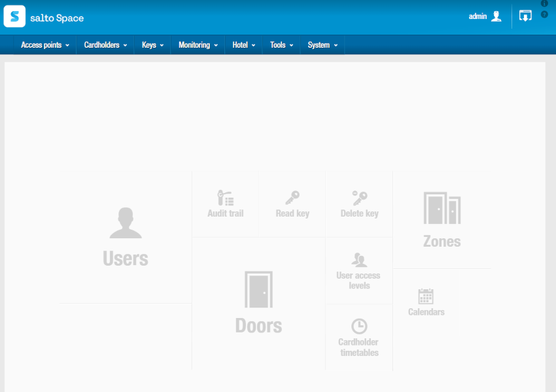Click the Users label
The height and width of the screenshot is (392, 556).
click(126, 258)
